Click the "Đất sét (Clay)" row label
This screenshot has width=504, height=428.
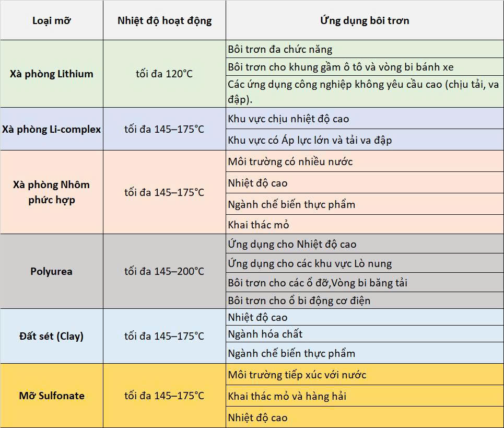point(51,336)
